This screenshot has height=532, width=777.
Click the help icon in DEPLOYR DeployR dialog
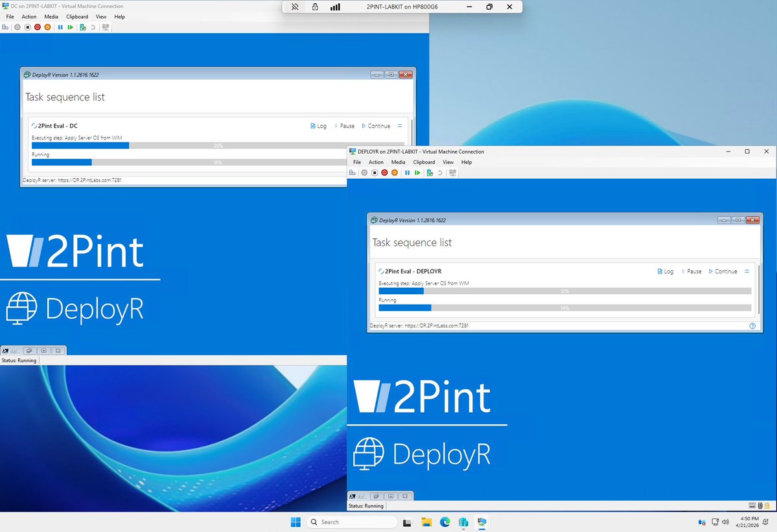click(752, 326)
